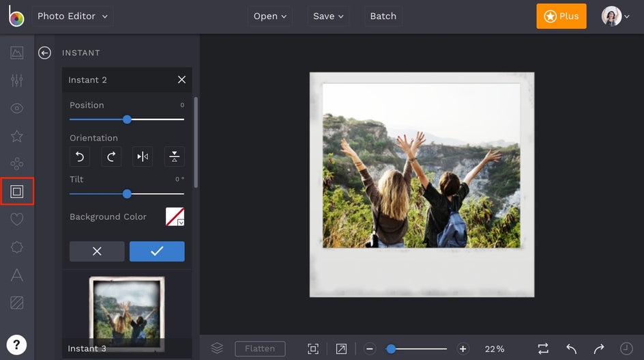
Task: Open the layers panel icon
Action: pyautogui.click(x=217, y=348)
